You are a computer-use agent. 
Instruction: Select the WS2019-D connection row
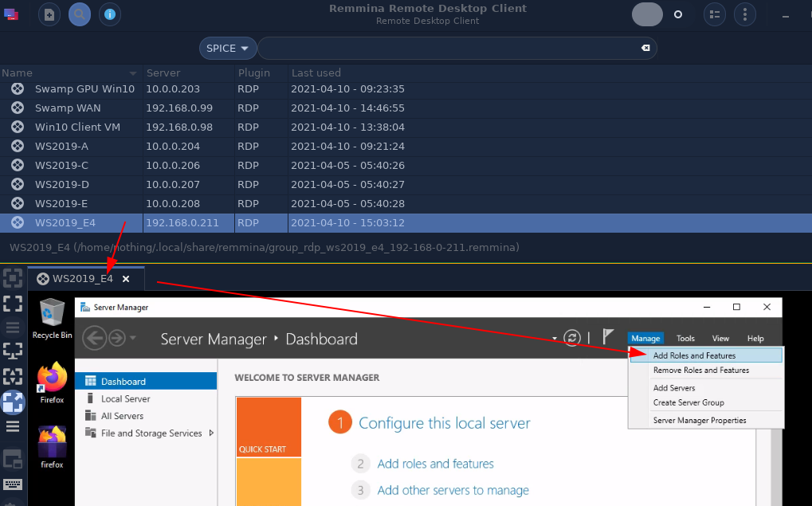(x=406, y=185)
